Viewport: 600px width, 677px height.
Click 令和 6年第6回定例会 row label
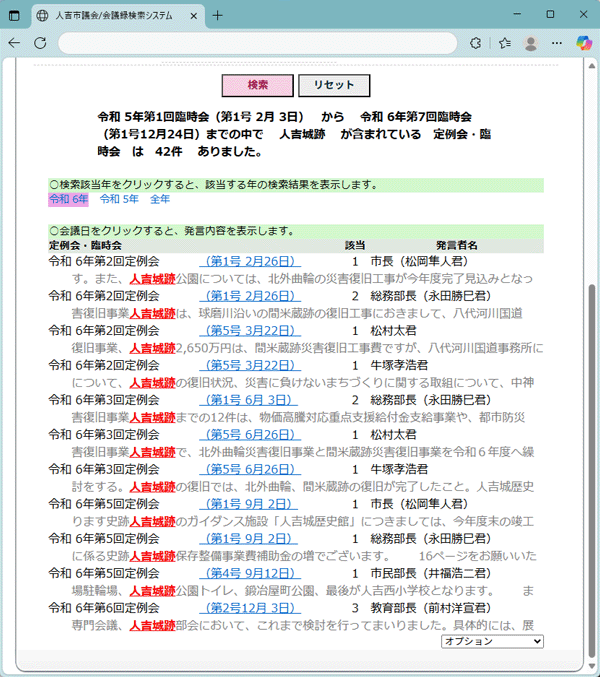104,608
